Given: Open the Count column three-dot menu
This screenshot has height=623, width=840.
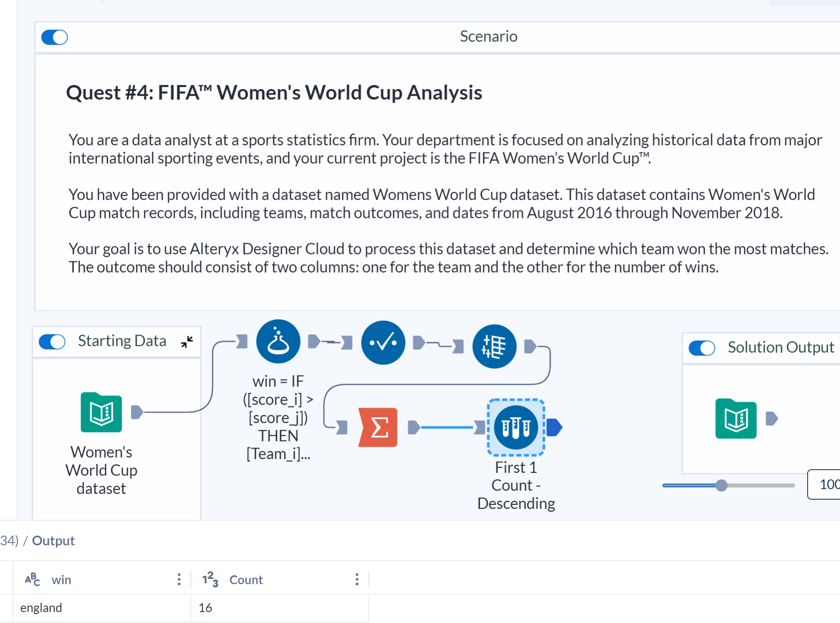Looking at the screenshot, I should [357, 579].
